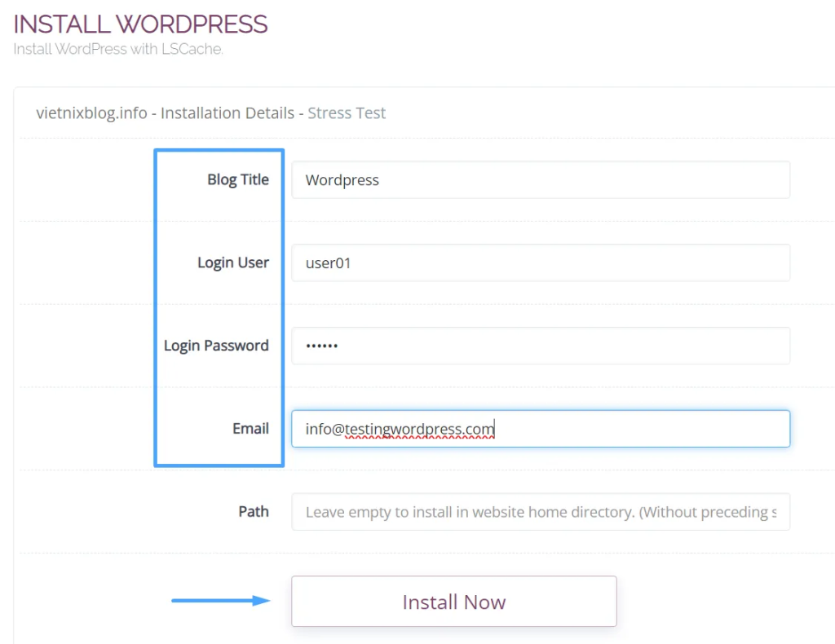
Task: Click into the Email address field
Action: coord(540,429)
